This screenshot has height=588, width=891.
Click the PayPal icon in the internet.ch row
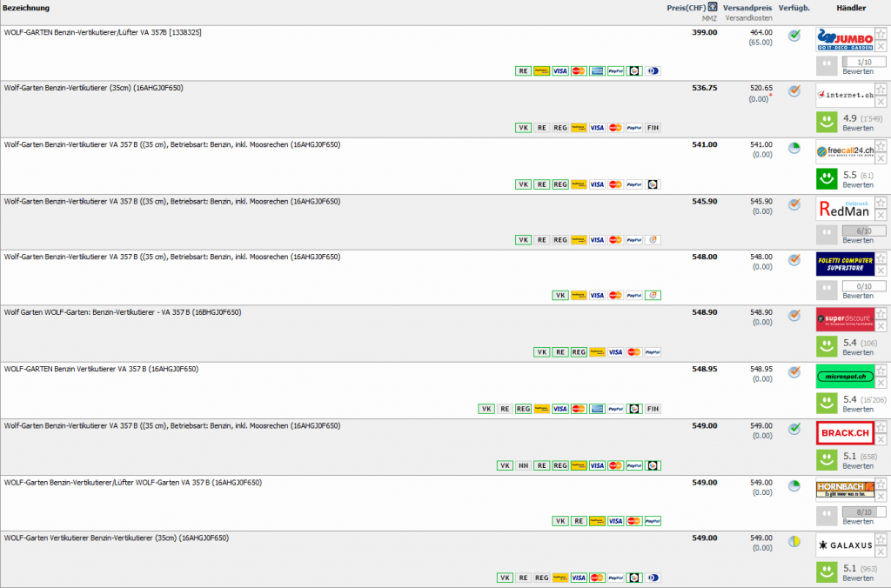[634, 128]
